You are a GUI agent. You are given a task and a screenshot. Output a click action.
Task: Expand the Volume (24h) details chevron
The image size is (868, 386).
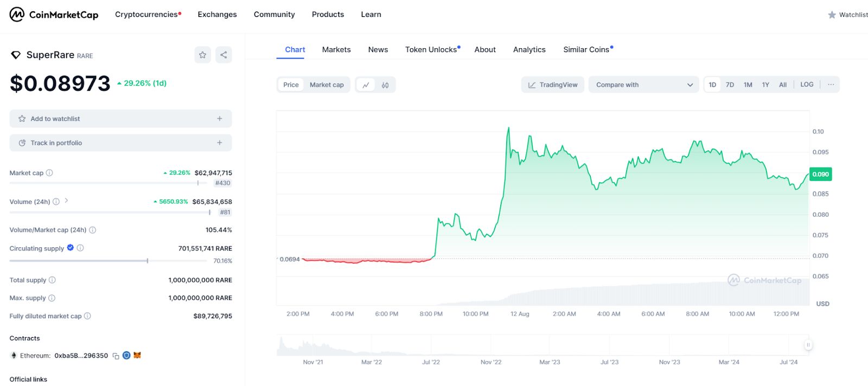66,201
